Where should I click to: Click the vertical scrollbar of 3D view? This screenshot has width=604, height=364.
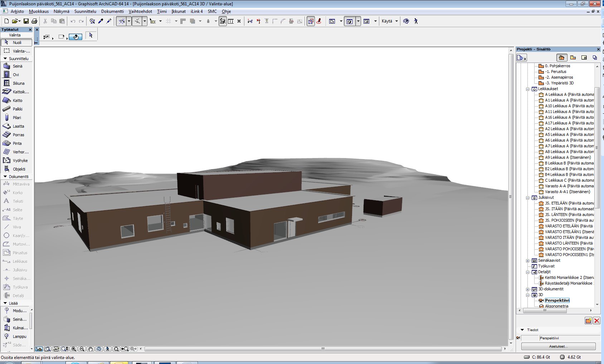coord(511,196)
